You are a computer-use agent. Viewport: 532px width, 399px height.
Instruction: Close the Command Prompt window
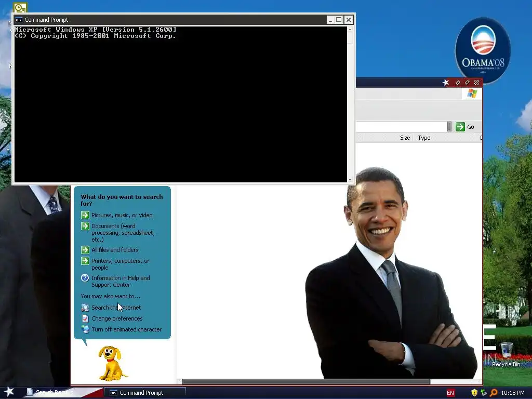tap(349, 20)
